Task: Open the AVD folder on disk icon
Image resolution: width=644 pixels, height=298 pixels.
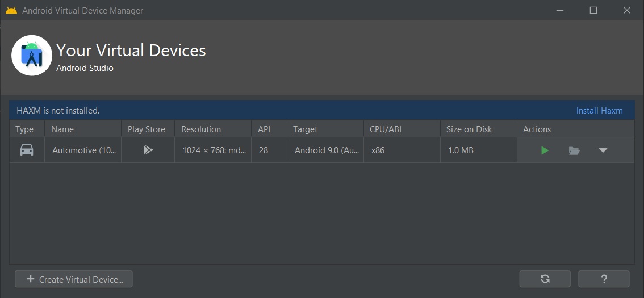Action: [574, 150]
